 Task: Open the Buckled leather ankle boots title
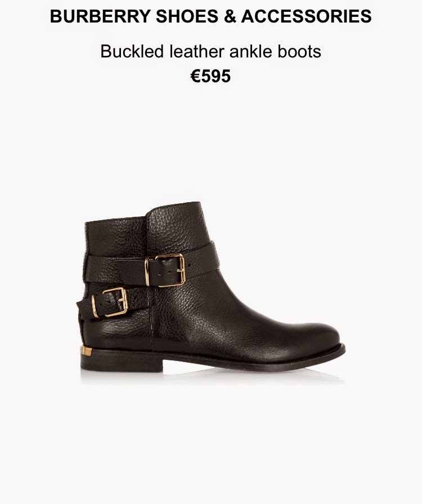(x=210, y=51)
